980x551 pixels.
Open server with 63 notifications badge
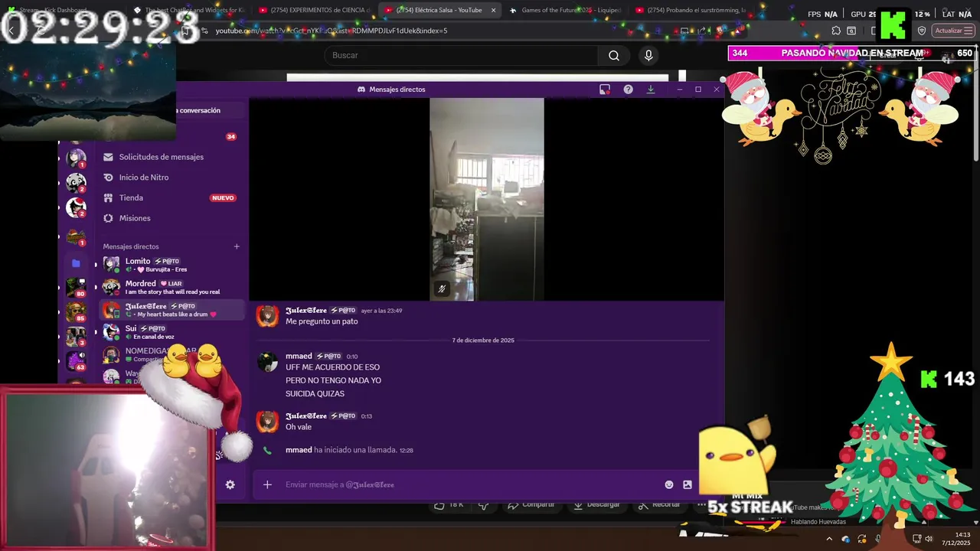(76, 360)
